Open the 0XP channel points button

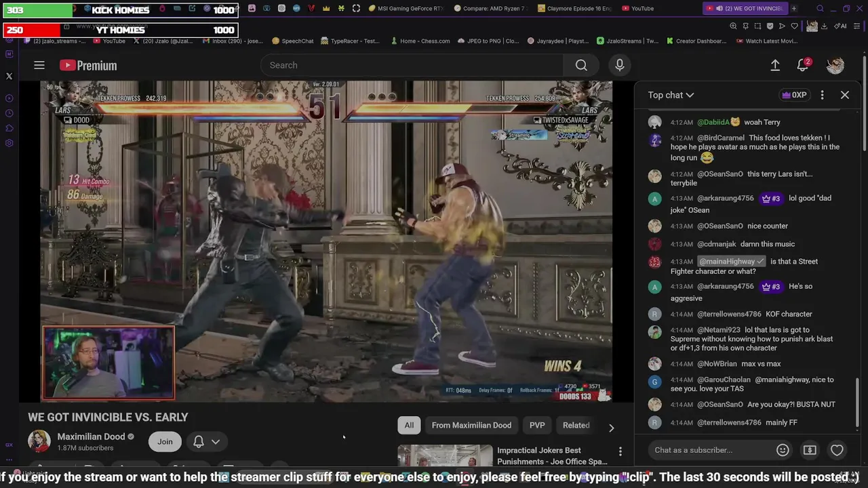pyautogui.click(x=794, y=95)
